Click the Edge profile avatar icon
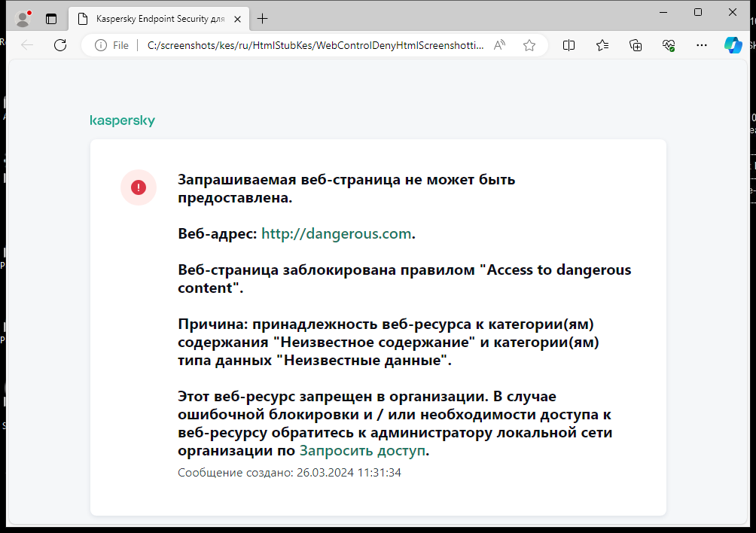Screen dimensions: 756x533 tap(23, 19)
